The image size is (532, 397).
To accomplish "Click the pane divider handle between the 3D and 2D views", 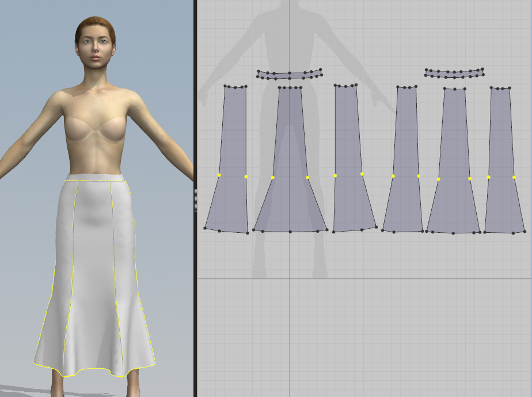I will point(195,201).
